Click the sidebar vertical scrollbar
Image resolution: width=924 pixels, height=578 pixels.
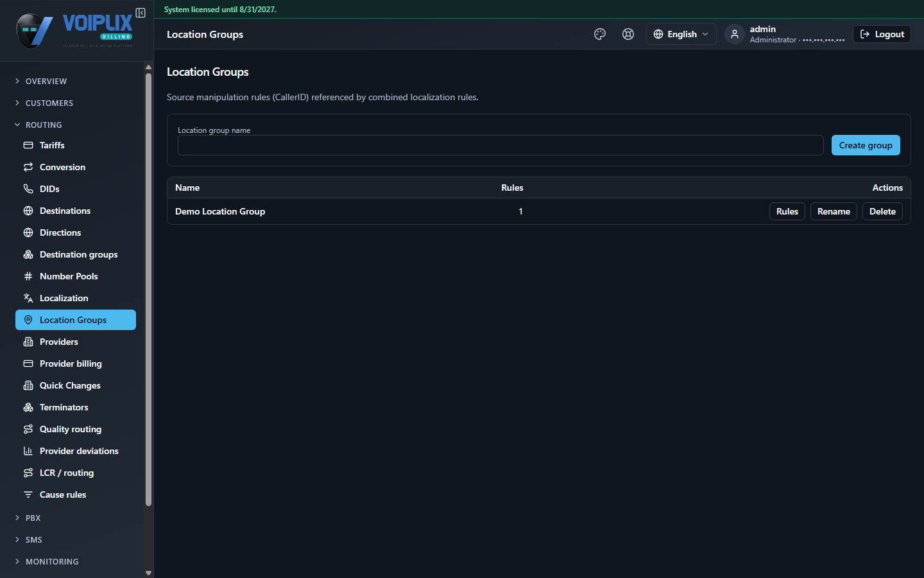(148, 289)
